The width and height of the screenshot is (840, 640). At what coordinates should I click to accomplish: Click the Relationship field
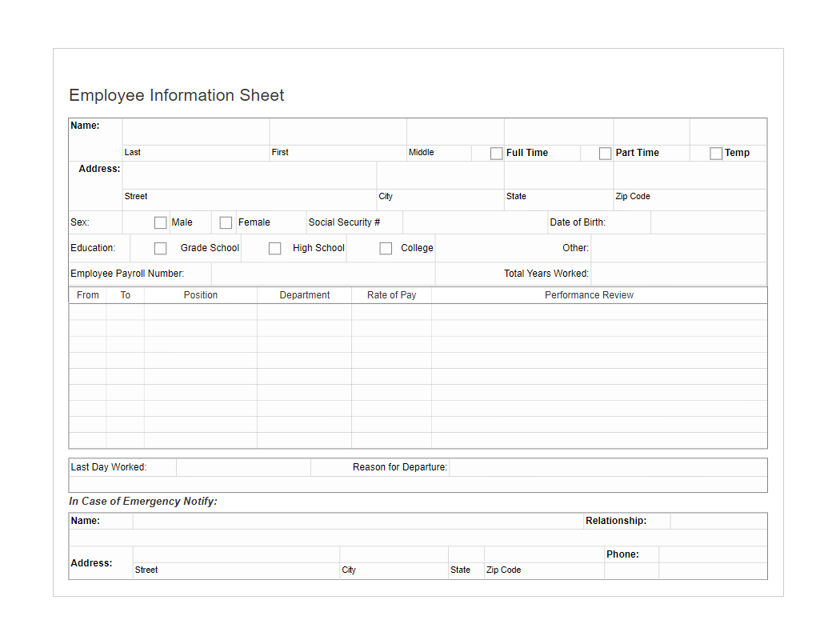(718, 521)
